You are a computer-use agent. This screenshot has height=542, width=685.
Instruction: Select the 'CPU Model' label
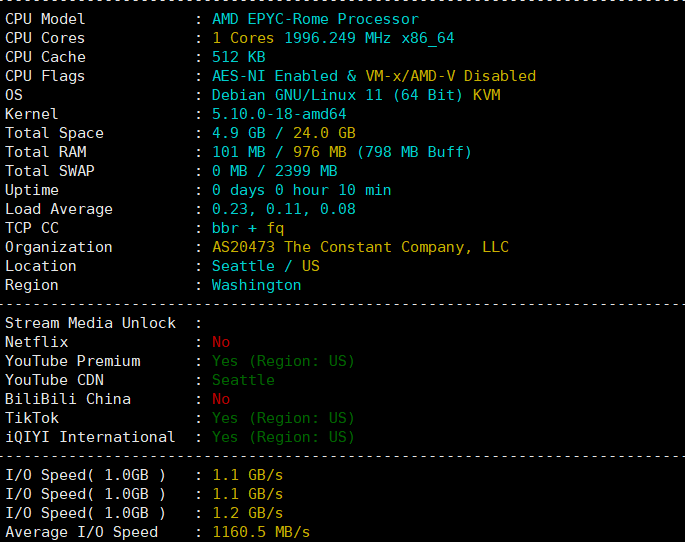45,19
